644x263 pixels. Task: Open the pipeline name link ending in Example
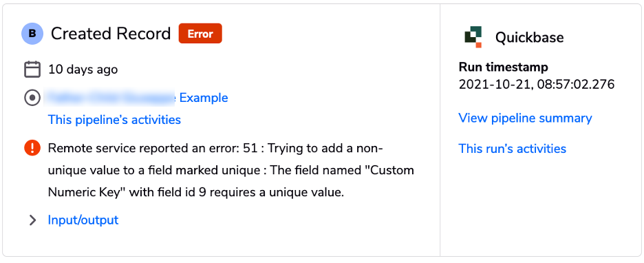[x=136, y=98]
